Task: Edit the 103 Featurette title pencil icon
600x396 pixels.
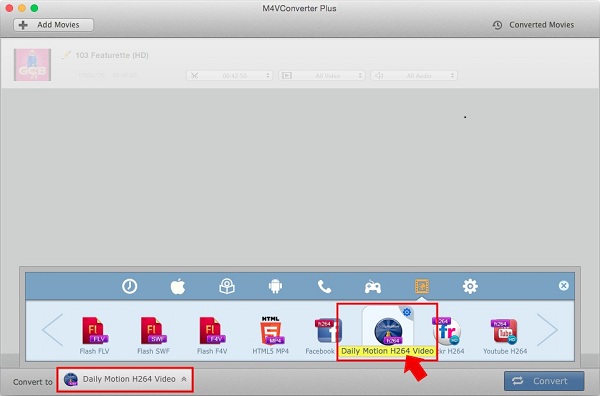Action: click(67, 55)
